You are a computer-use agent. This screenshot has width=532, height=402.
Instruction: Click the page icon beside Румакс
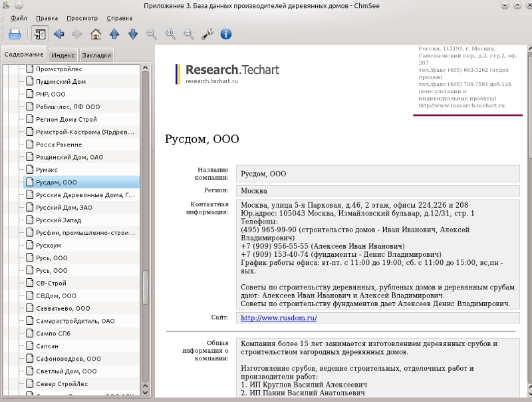(30, 169)
